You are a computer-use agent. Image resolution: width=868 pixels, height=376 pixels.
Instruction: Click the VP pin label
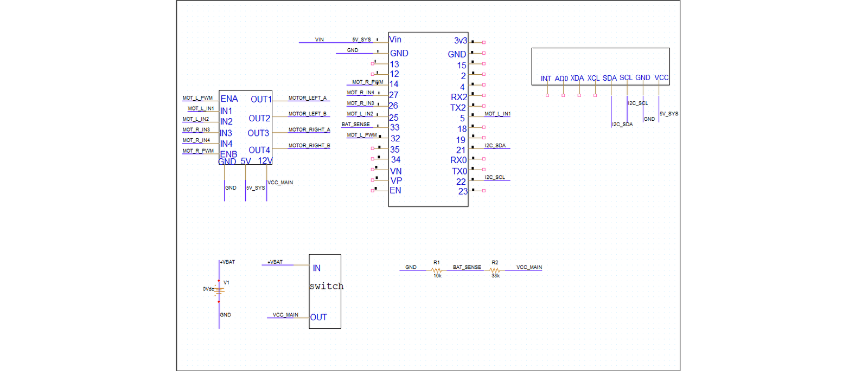(396, 181)
